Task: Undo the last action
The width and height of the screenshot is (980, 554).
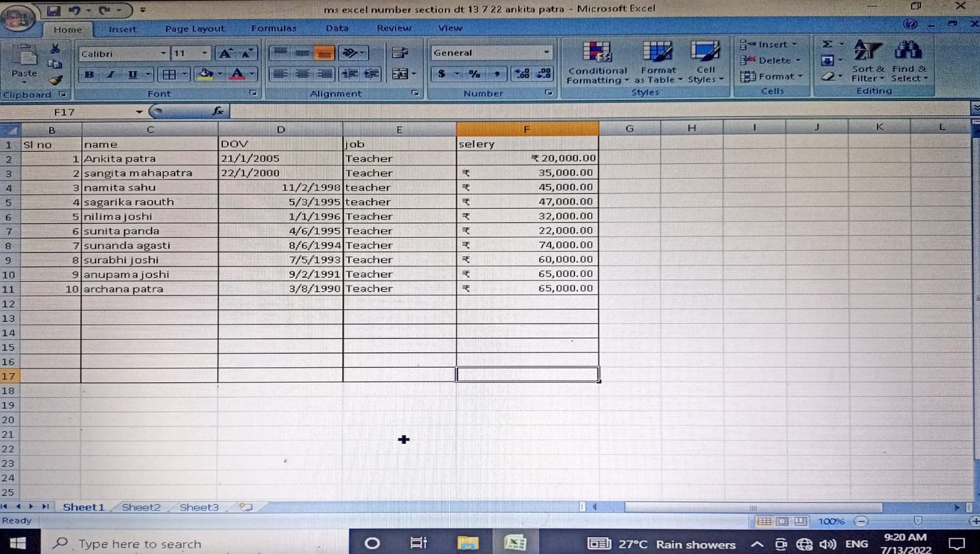Action: 74,10
